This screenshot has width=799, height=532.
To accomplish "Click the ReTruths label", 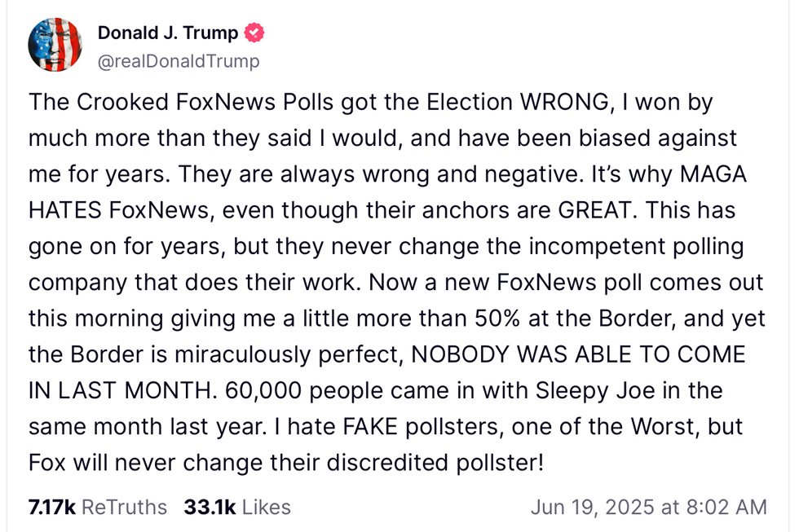I will coord(124,507).
